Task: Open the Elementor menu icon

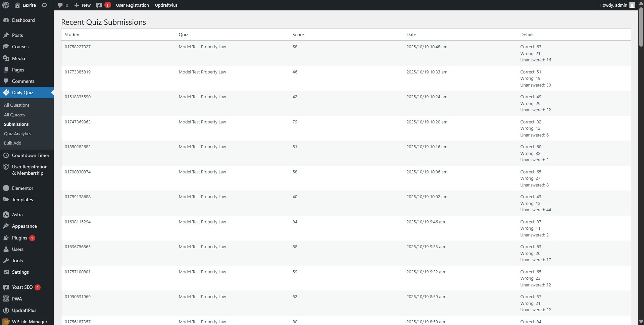Action: coord(6,188)
